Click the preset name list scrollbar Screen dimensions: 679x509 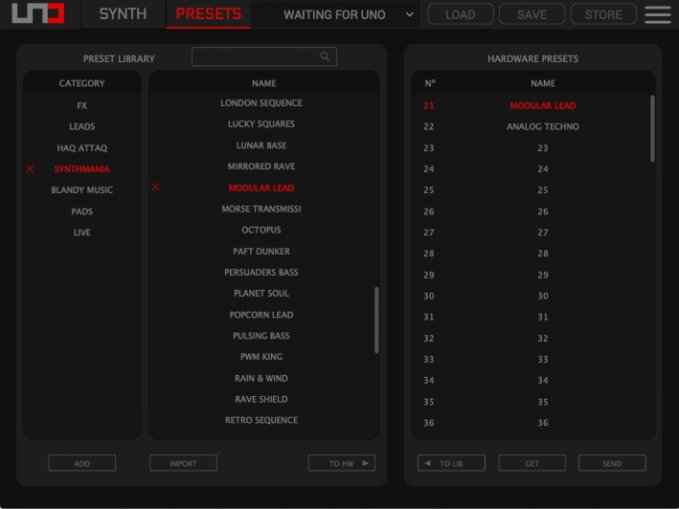[x=376, y=320]
